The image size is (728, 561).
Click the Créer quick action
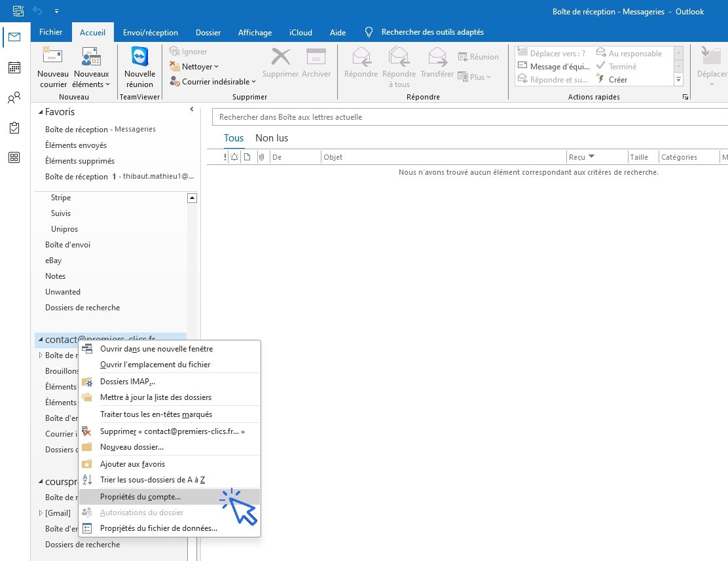612,79
